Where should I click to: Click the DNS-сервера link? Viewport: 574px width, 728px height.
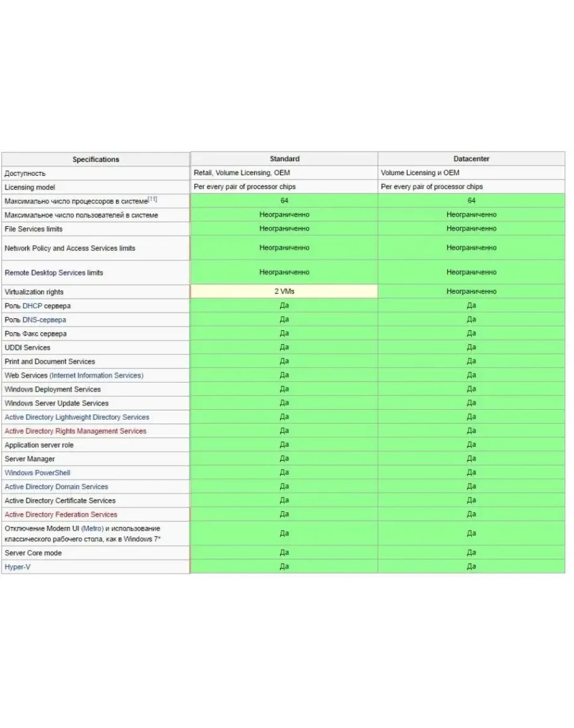(44, 320)
